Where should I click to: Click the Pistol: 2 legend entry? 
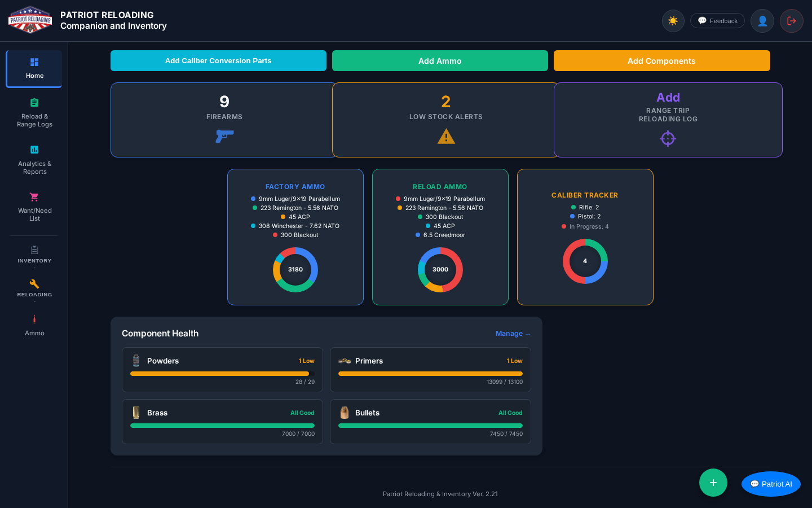585,216
